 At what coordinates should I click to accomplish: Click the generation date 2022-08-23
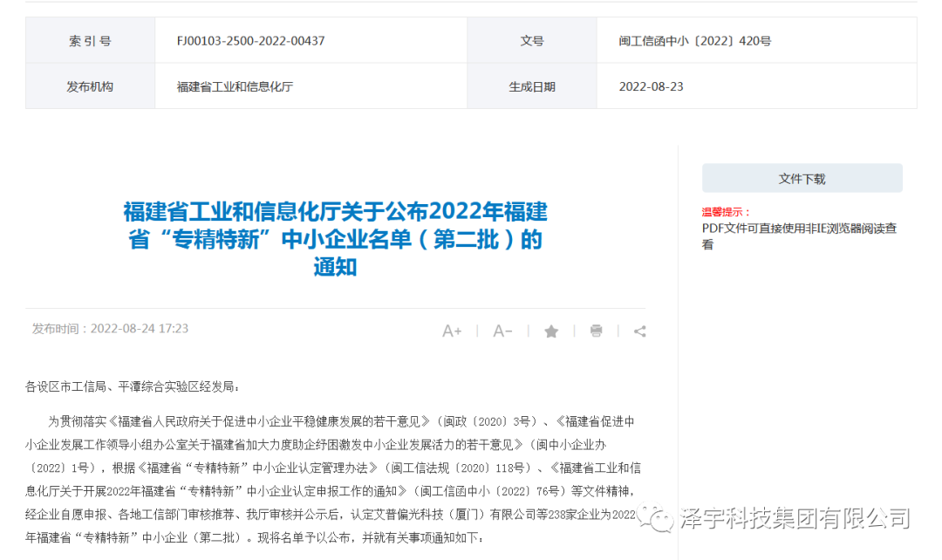coord(651,86)
